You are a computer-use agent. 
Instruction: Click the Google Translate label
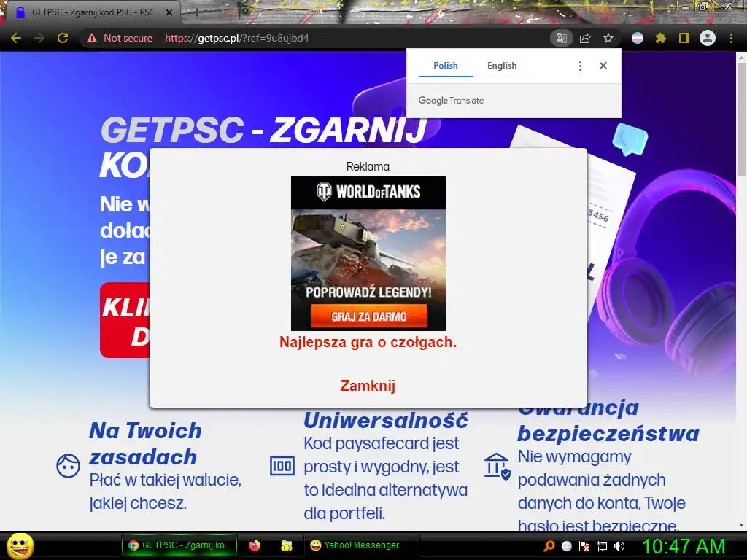click(451, 101)
